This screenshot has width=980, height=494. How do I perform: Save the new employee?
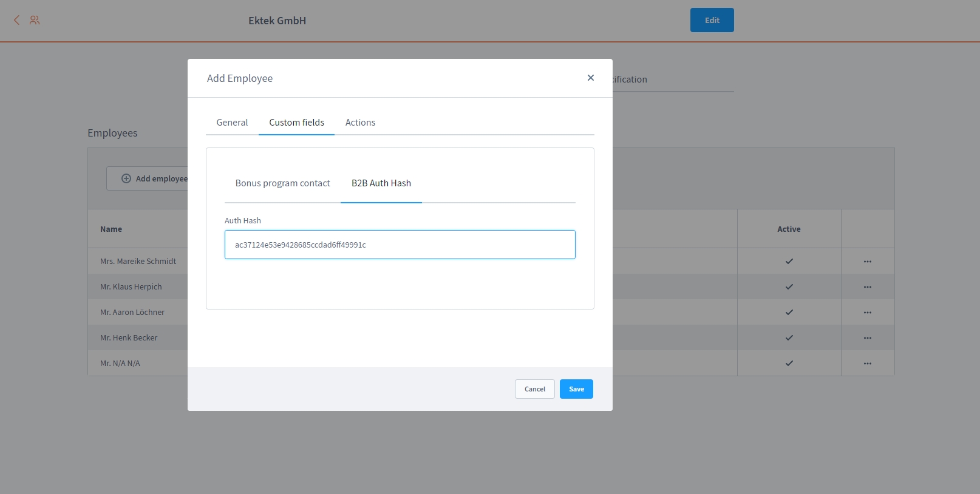click(x=576, y=389)
